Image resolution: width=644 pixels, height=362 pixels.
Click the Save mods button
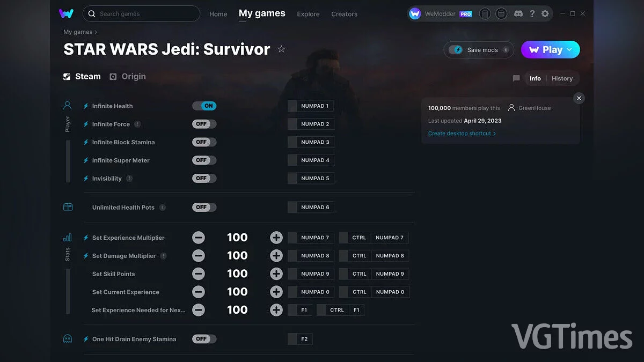pyautogui.click(x=478, y=49)
